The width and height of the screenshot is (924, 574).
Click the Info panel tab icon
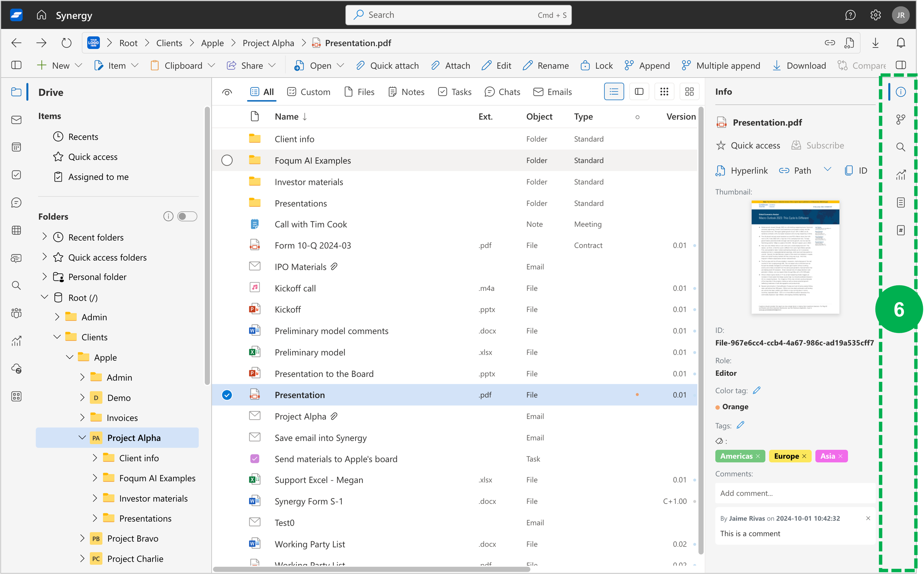(901, 92)
